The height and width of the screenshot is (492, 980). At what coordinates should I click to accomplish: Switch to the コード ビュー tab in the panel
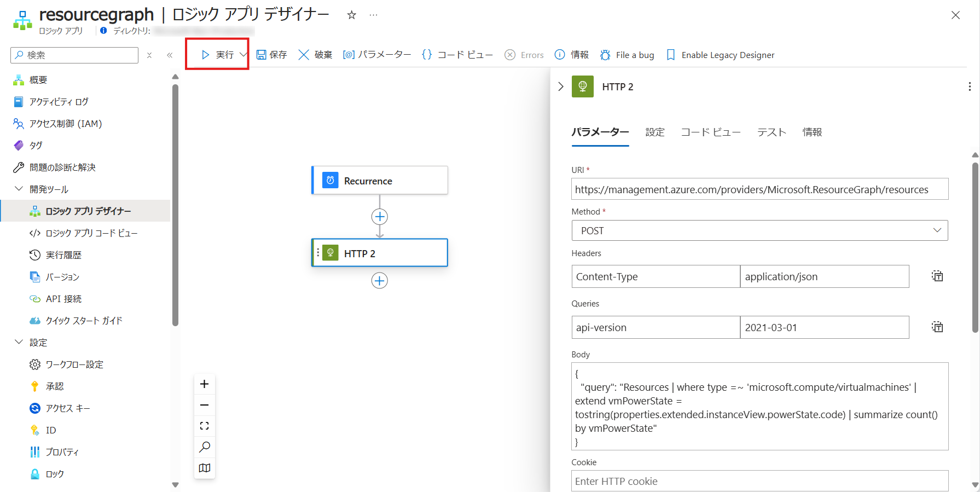711,132
